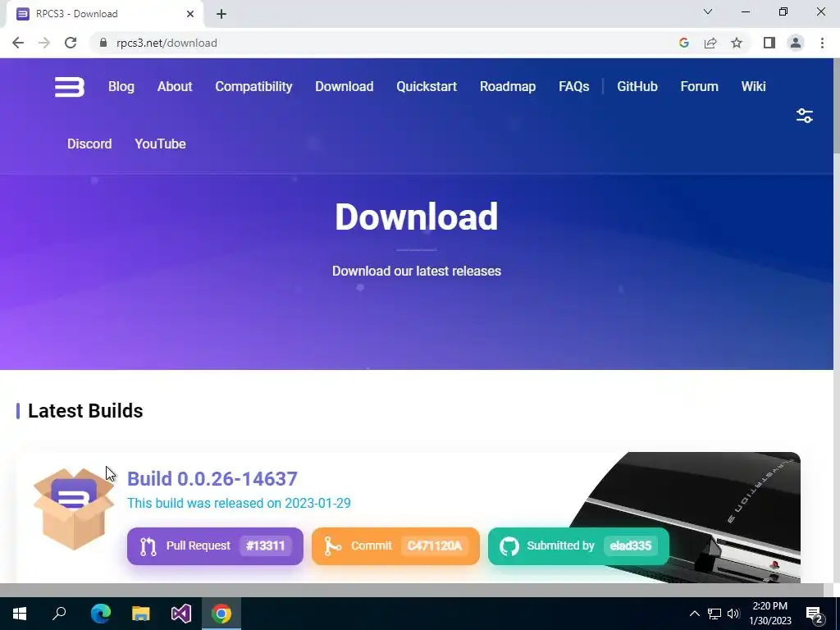The width and height of the screenshot is (840, 630).
Task: Visit the GitHub link
Action: point(637,87)
